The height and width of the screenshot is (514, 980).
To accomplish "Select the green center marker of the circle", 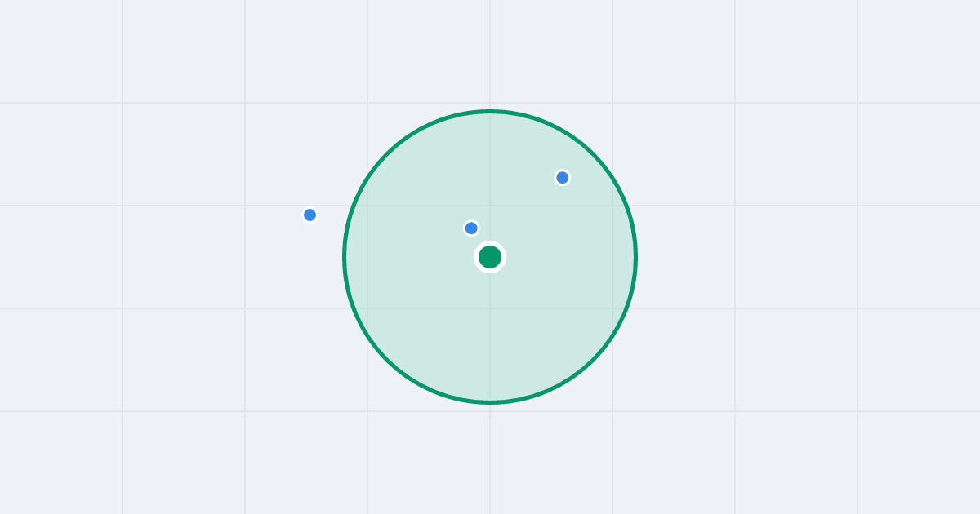I will pos(490,257).
